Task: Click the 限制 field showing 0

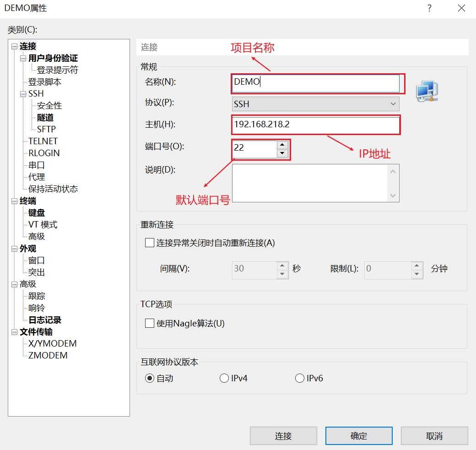Action: coord(388,270)
